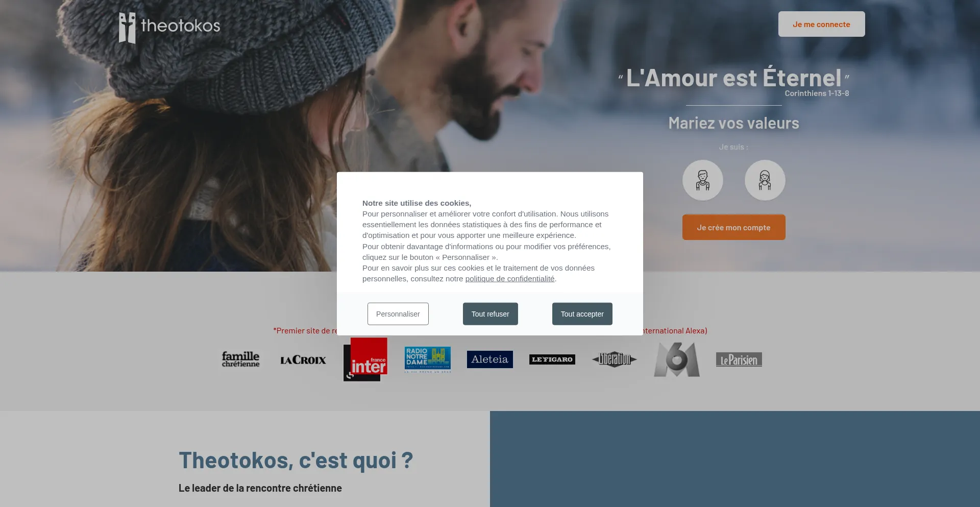This screenshot has width=980, height=507.
Task: Select the female avatar icon
Action: pyautogui.click(x=765, y=180)
